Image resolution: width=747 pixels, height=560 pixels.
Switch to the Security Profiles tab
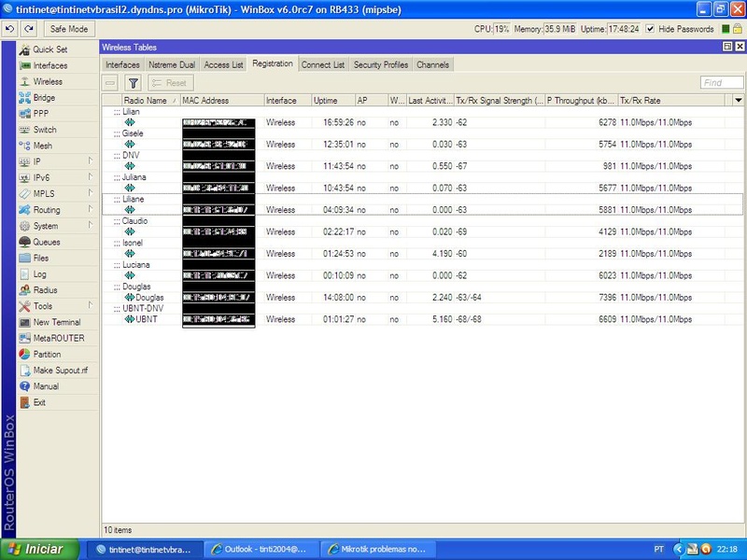click(381, 64)
